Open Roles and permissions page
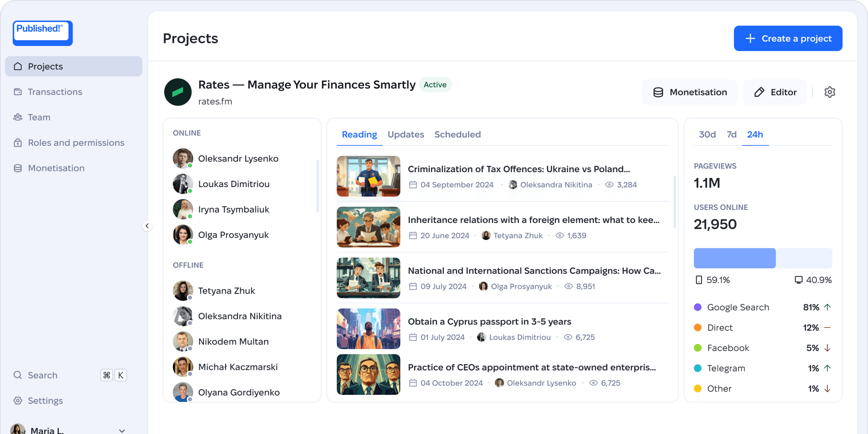This screenshot has width=868, height=434. coord(76,142)
